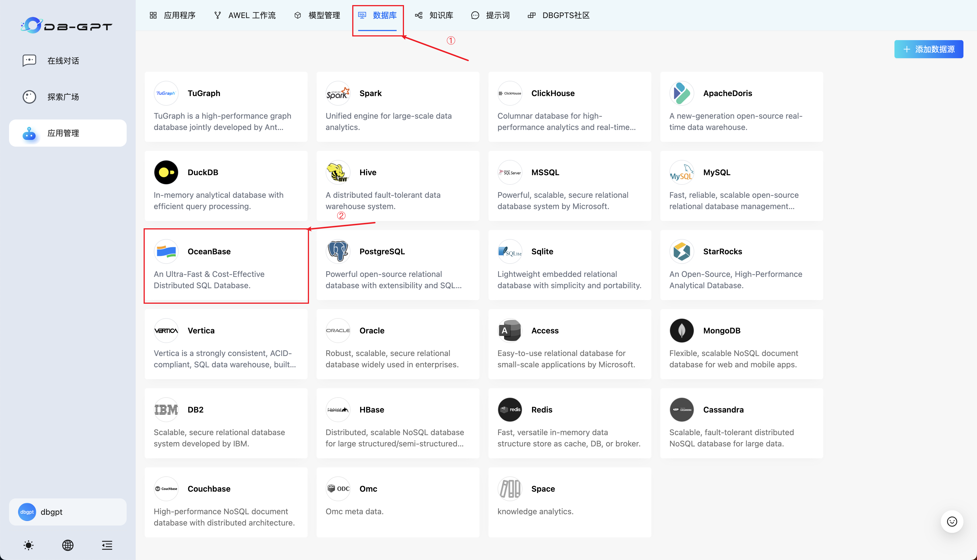This screenshot has height=560, width=977.
Task: Open the Couchbase card title
Action: (209, 489)
